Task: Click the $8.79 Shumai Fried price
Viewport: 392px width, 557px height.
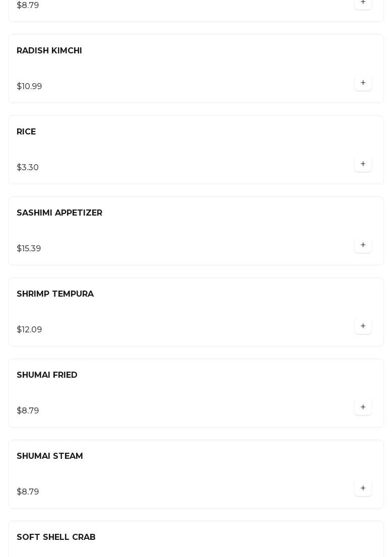Action: click(28, 411)
